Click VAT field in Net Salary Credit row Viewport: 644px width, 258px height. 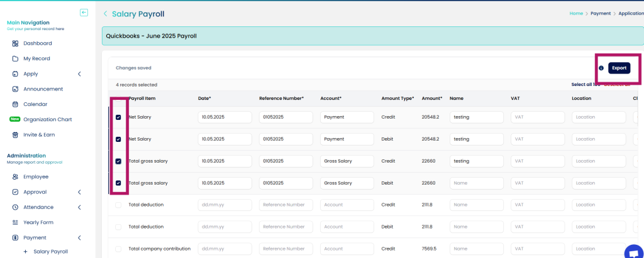click(x=538, y=117)
